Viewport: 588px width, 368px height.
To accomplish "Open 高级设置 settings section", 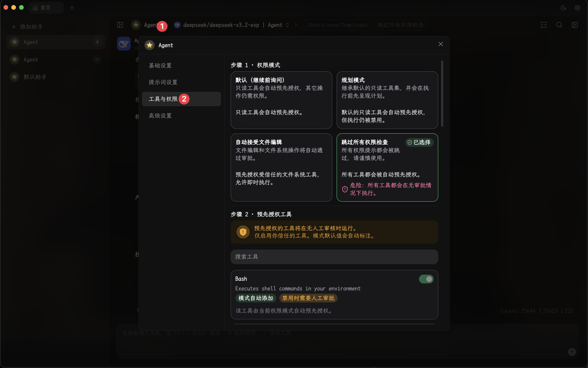I will [160, 116].
